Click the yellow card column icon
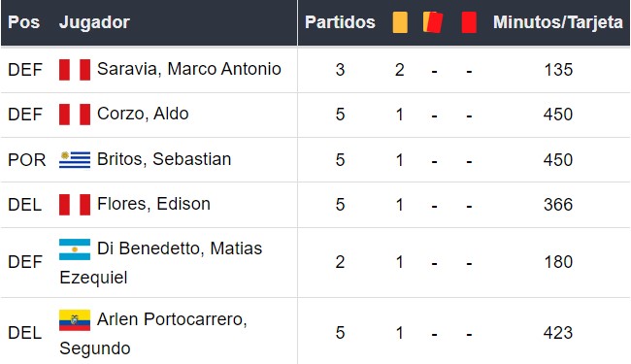Screen dimensions: 631x364 [400, 22]
